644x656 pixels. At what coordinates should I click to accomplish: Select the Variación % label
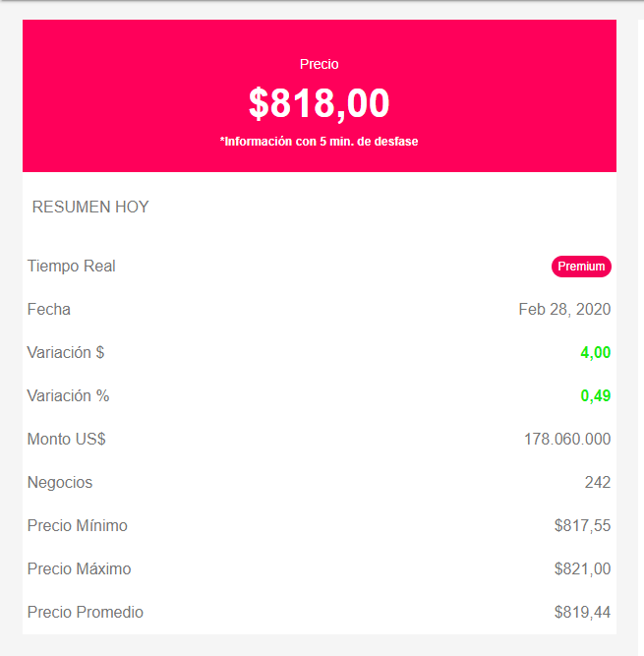[x=68, y=395]
